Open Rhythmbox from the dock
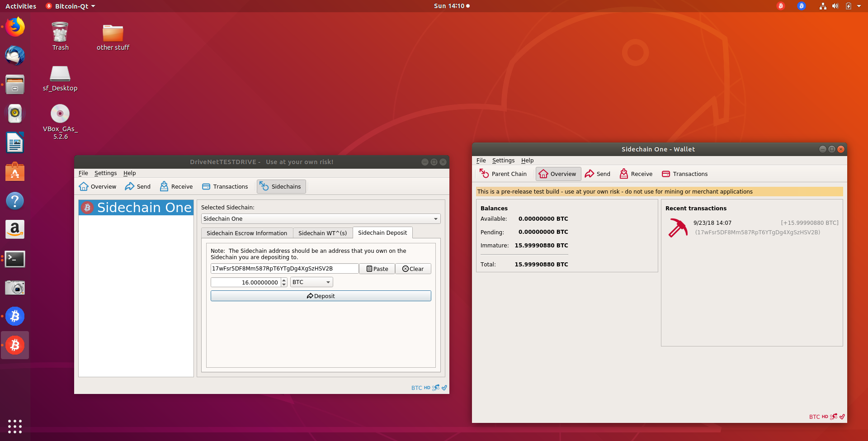This screenshot has height=441, width=868. coord(15,114)
